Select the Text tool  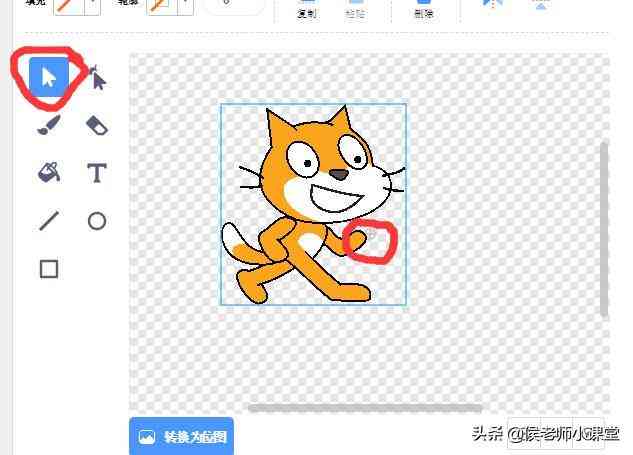pos(97,173)
